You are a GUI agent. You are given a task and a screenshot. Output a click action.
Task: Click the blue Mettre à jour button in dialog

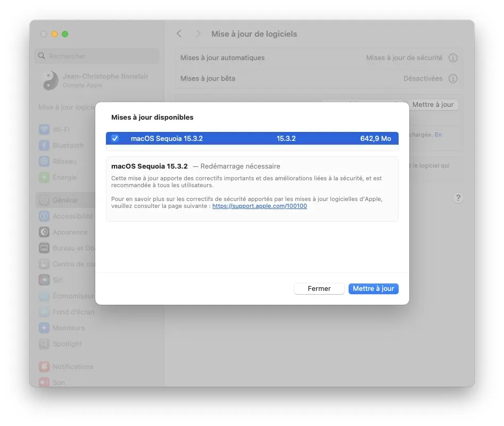pyautogui.click(x=373, y=288)
